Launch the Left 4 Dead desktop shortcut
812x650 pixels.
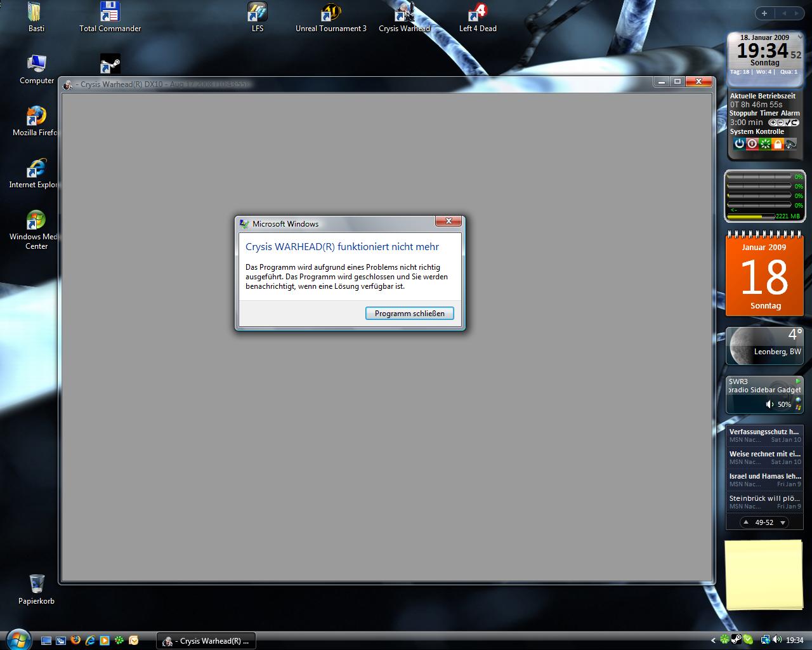pyautogui.click(x=478, y=17)
